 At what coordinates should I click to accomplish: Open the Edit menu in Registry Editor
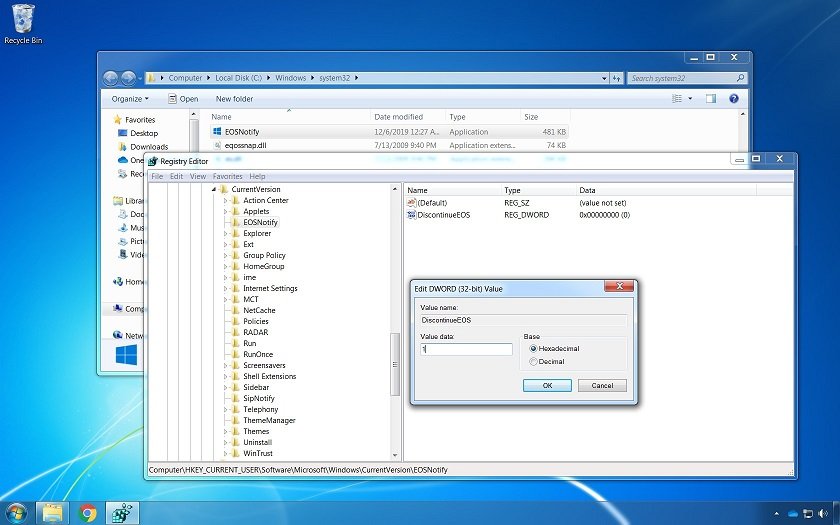pyautogui.click(x=176, y=176)
